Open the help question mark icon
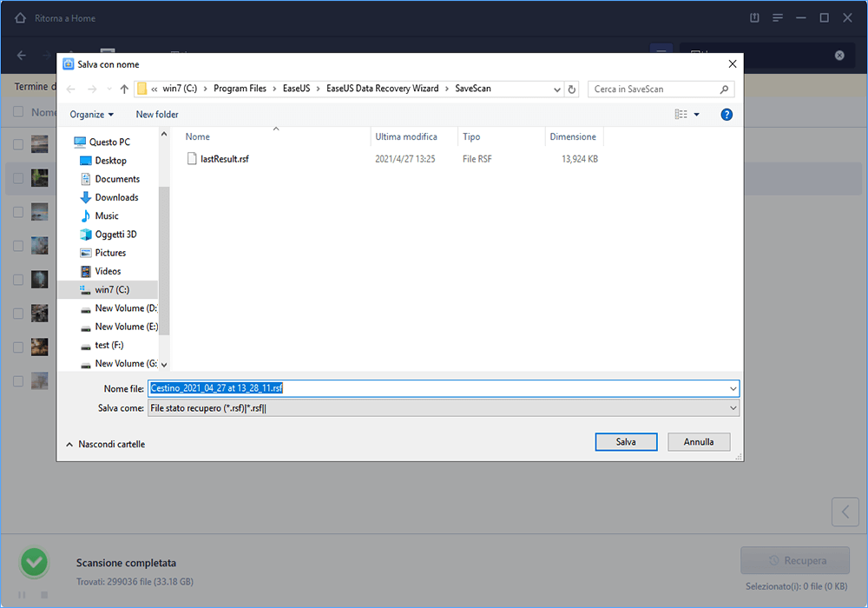This screenshot has width=868, height=608. 727,115
